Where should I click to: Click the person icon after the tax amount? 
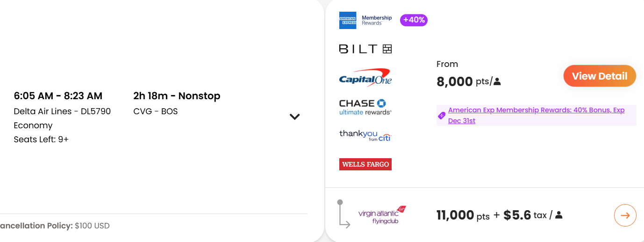558,215
